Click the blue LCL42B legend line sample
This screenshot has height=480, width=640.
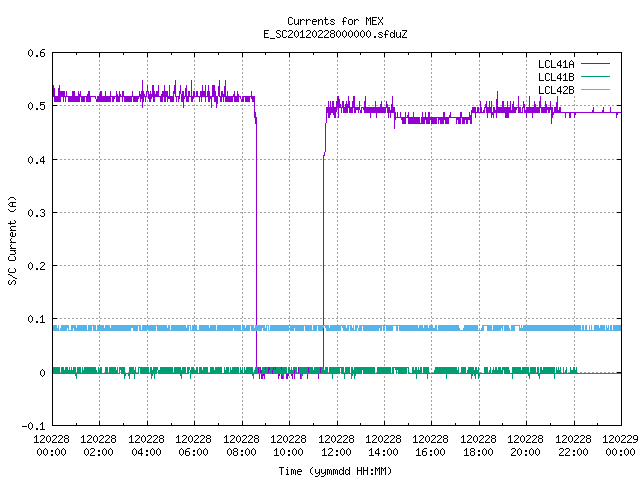tap(595, 90)
